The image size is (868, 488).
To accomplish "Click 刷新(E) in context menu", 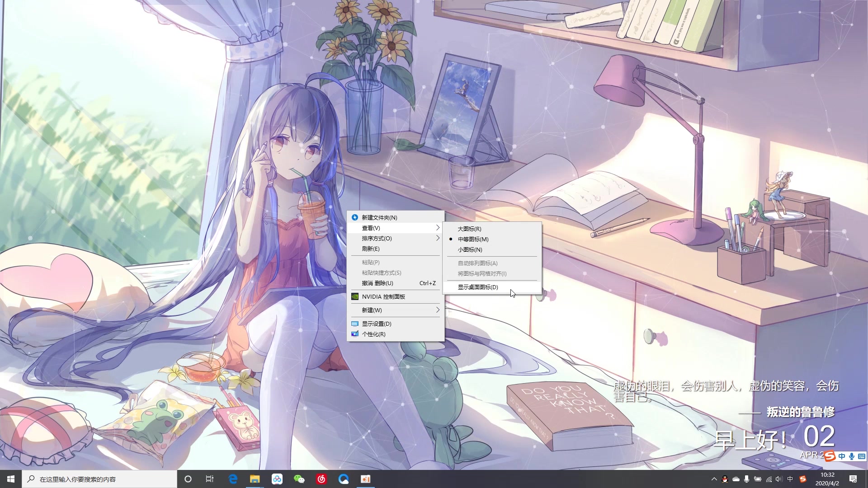I will tap(371, 249).
